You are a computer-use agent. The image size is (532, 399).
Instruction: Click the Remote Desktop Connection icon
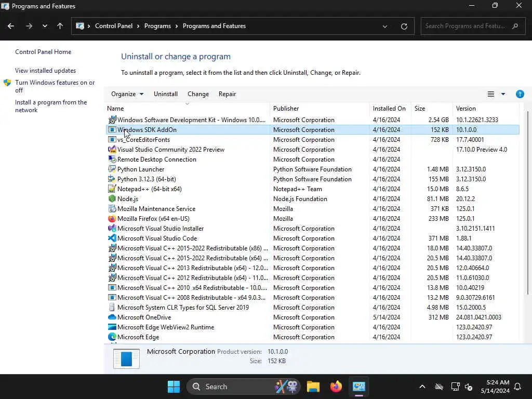(112, 159)
